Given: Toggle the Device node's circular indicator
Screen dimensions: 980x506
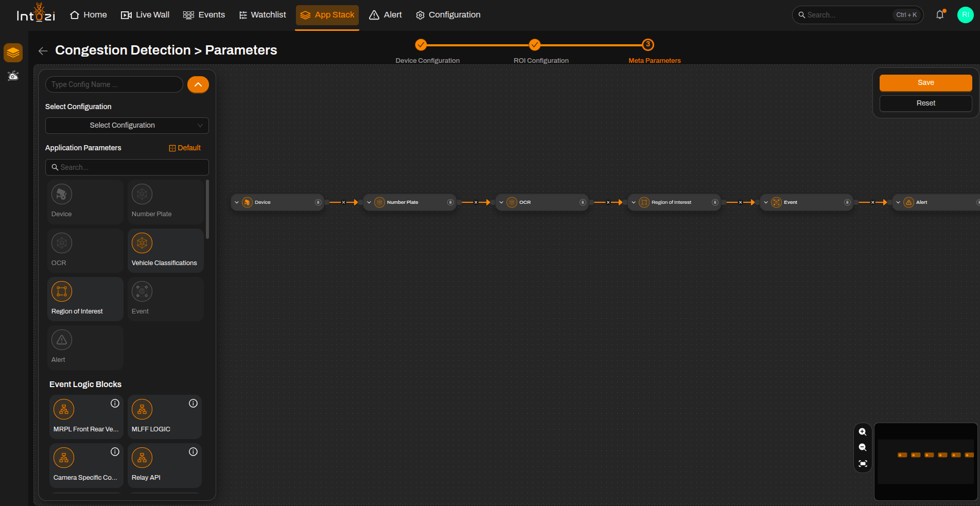Looking at the screenshot, I should 318,202.
